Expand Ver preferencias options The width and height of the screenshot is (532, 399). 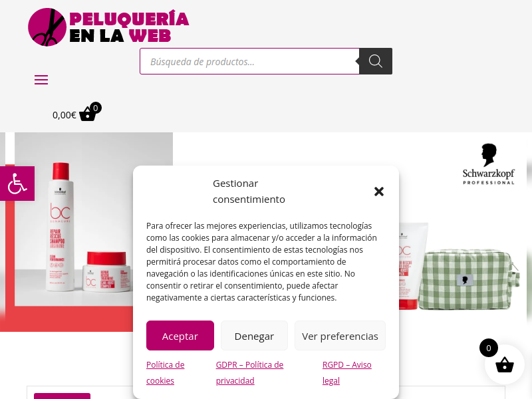click(x=340, y=336)
